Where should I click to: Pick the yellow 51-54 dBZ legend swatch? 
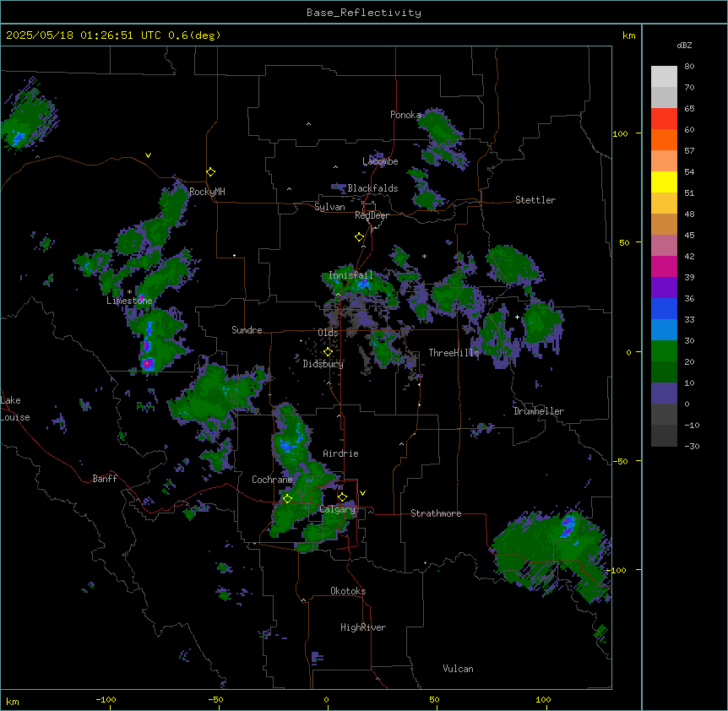(x=664, y=182)
